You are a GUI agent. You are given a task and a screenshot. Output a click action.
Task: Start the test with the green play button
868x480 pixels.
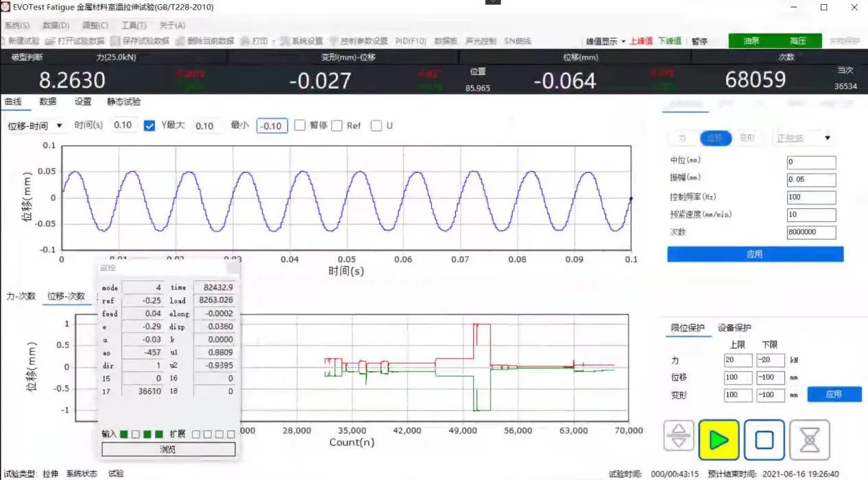719,440
